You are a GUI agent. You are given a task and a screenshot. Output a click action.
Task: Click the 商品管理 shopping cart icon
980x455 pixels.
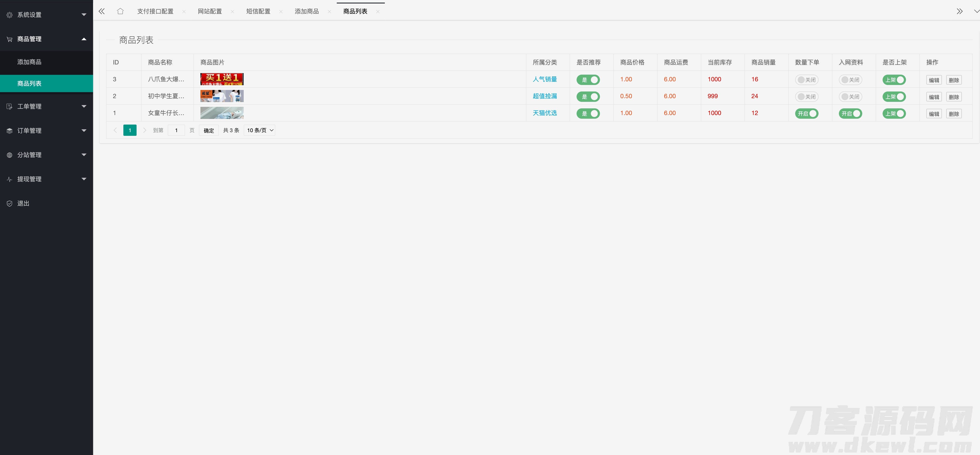tap(10, 39)
